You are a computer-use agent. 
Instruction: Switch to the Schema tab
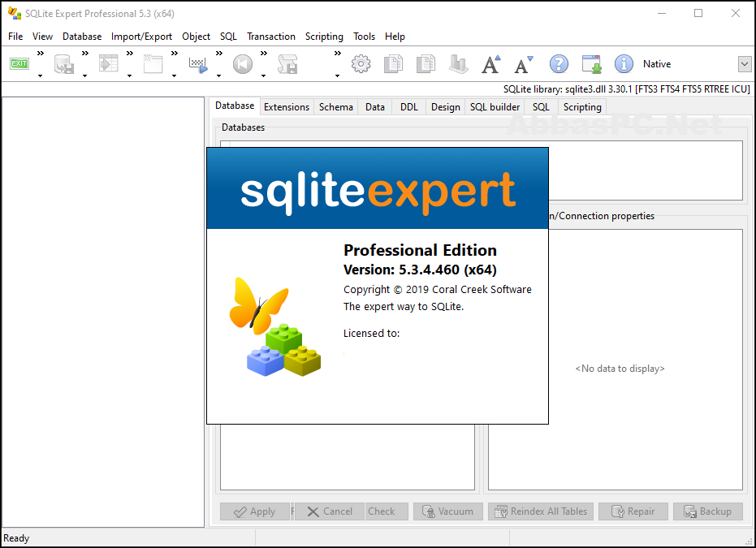tap(336, 107)
